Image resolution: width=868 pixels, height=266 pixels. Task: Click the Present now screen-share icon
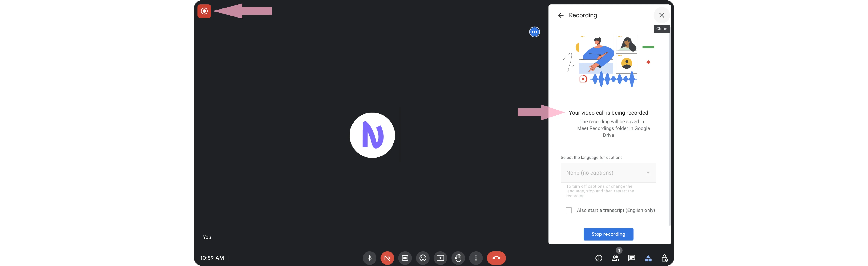click(x=440, y=258)
